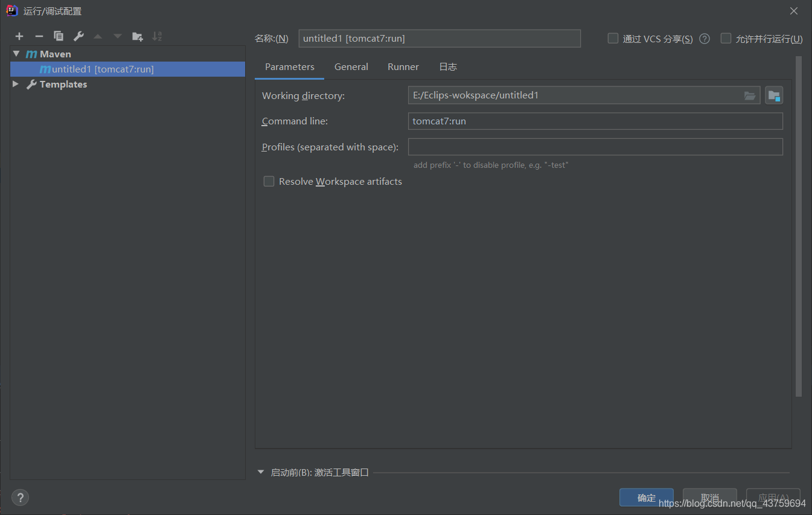Click the 应用 apply button
The image size is (812, 515).
click(x=773, y=497)
